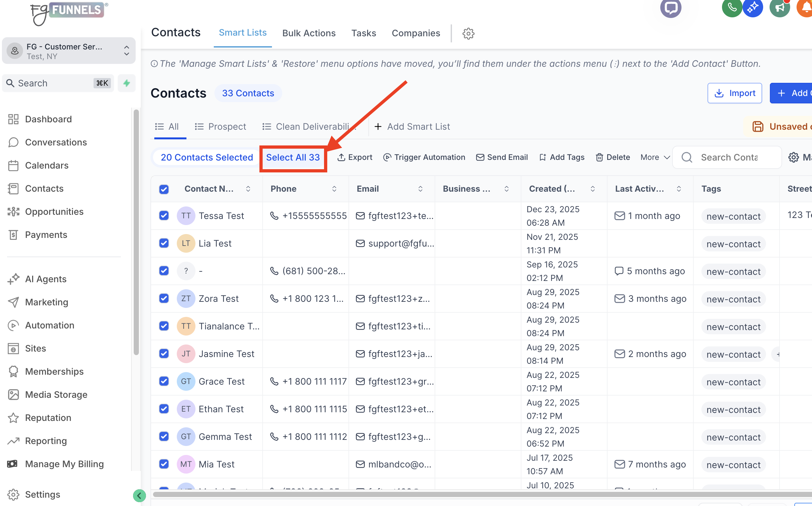Click Select All 33 link
812x506 pixels.
click(x=293, y=157)
